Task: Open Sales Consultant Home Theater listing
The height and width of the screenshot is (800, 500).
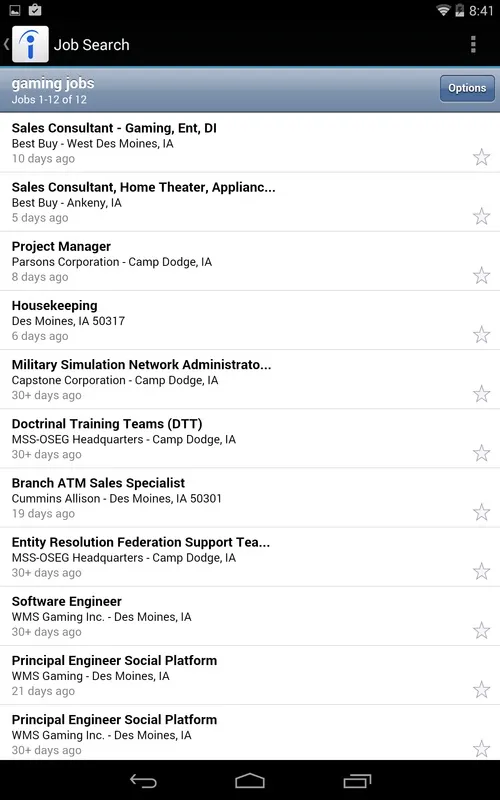Action: click(x=250, y=202)
